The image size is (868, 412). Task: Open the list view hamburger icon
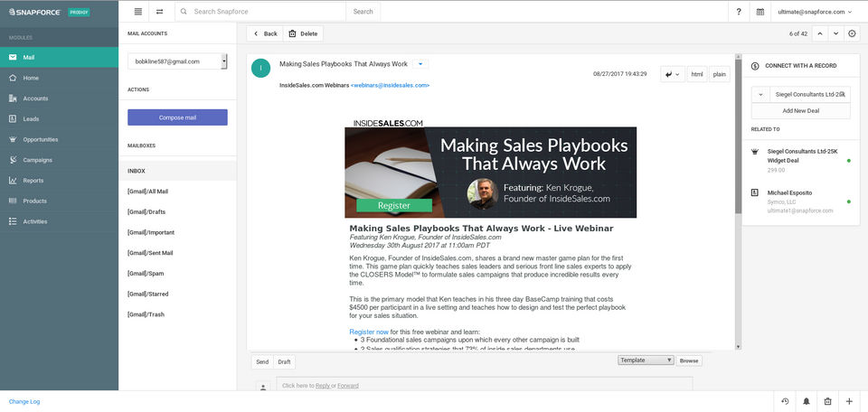138,11
